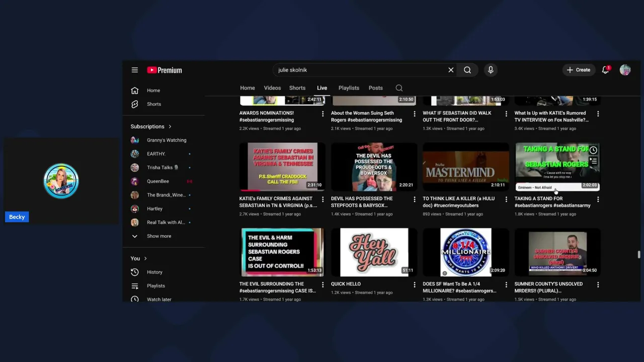Viewport: 644px width, 362px height.
Task: Play the Hey Y'all thumbnail
Action: [x=374, y=252]
